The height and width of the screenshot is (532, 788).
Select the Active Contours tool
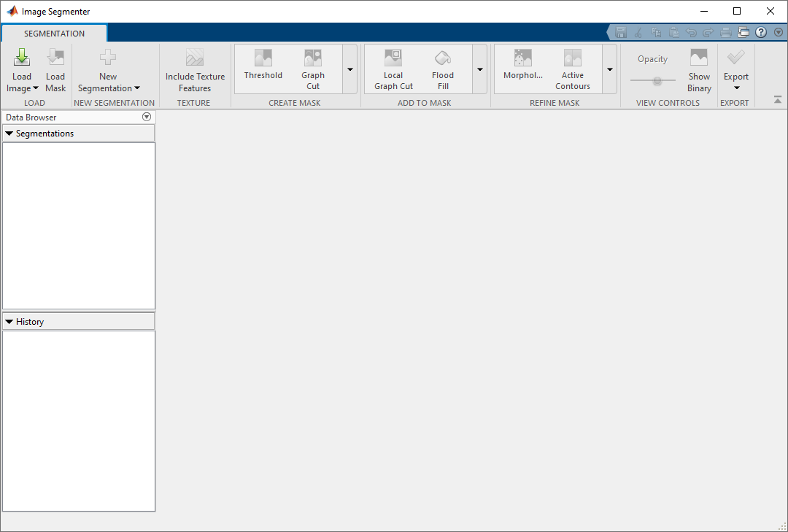[x=573, y=69]
